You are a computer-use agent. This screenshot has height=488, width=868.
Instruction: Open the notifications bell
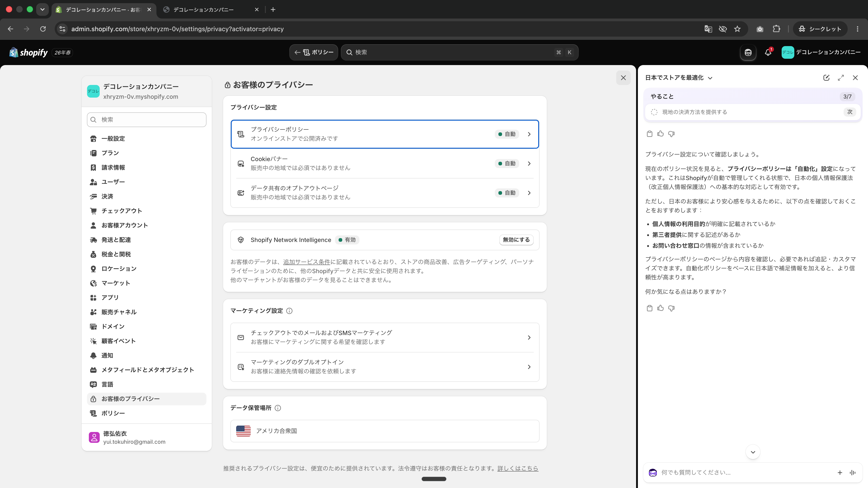pos(768,52)
